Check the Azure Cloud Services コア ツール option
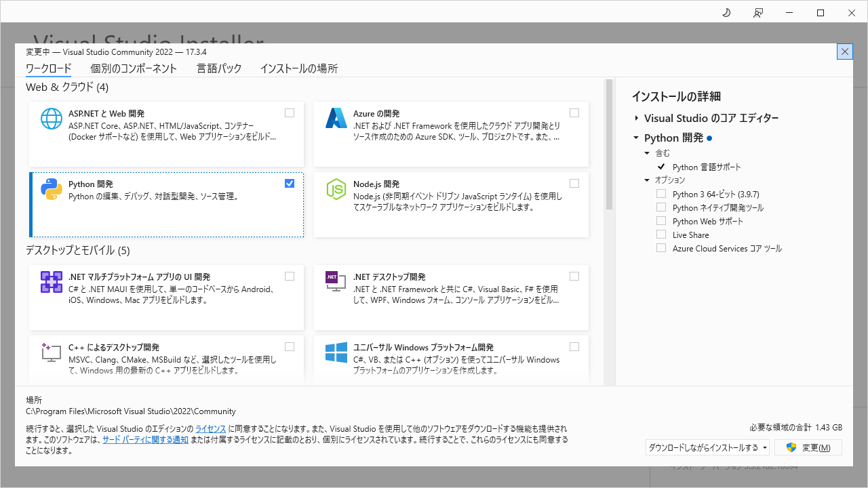The height and width of the screenshot is (488, 868). coord(661,248)
